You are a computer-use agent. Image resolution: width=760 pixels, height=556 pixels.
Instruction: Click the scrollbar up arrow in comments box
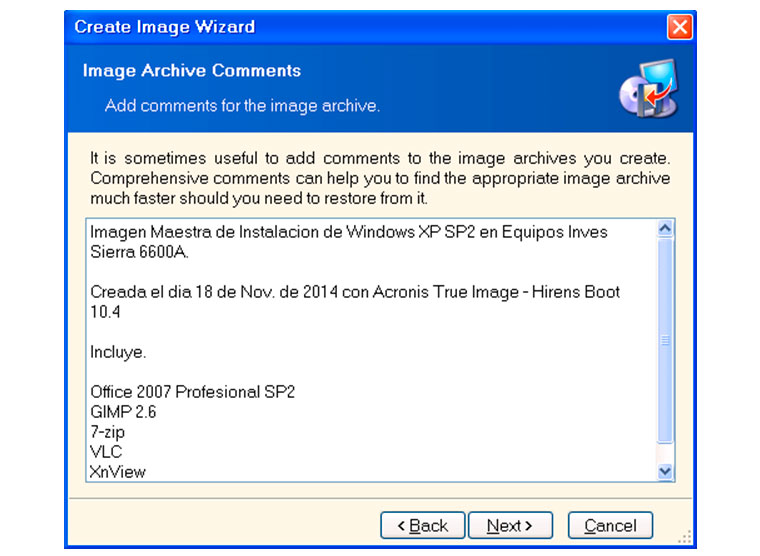[x=665, y=228]
